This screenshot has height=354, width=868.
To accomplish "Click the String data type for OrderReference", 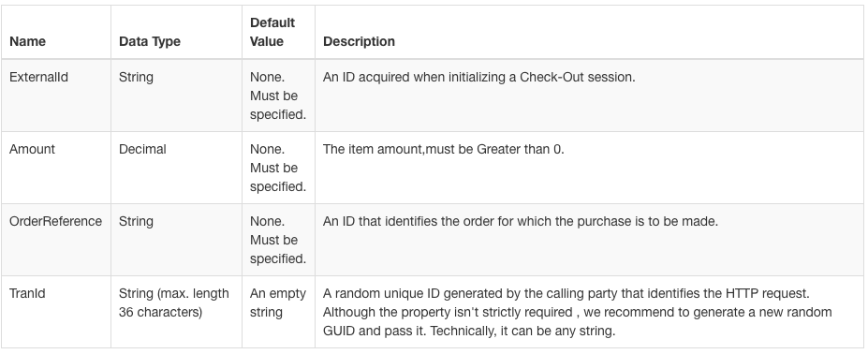I will [x=136, y=221].
